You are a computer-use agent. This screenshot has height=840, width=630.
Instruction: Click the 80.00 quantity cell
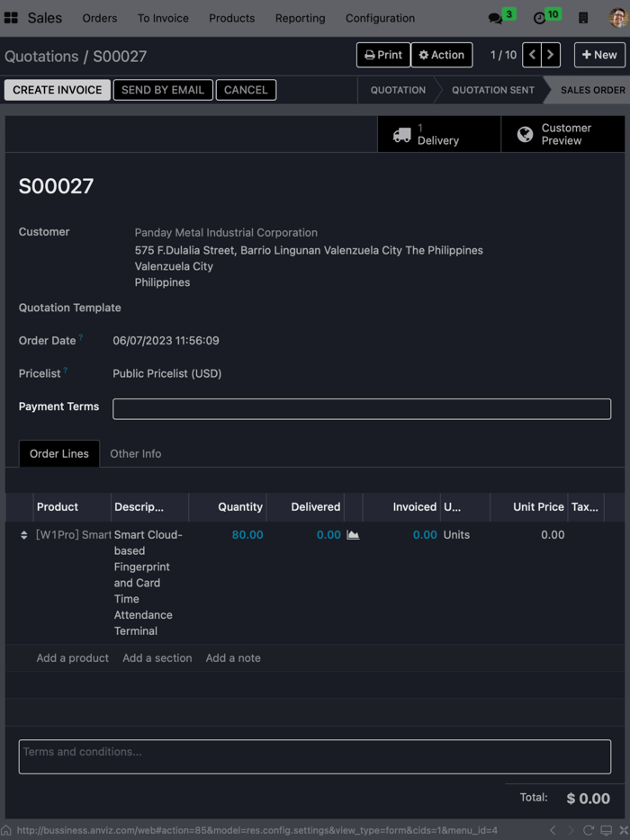(247, 534)
